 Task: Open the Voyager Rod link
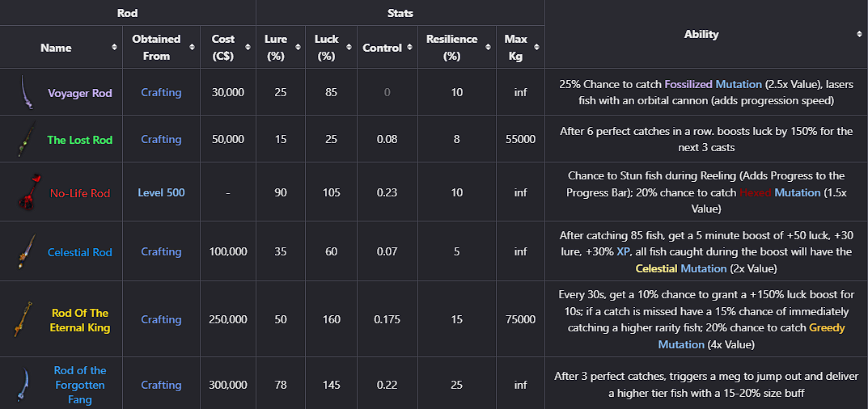pos(80,93)
